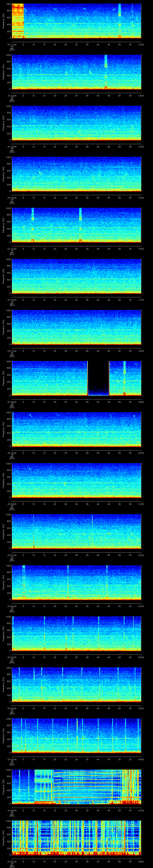
Task: Click the 23:25:00 start time label
Action: pyautogui.click(x=12, y=759)
